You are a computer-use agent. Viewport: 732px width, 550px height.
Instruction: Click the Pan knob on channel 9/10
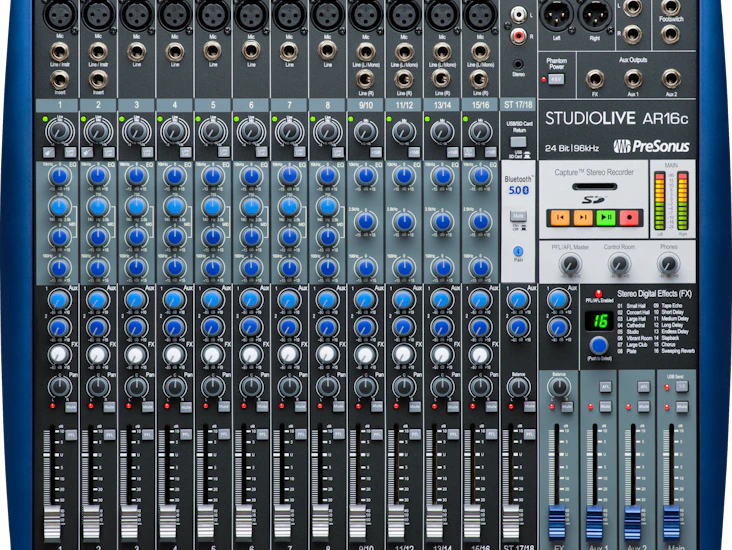click(x=366, y=387)
